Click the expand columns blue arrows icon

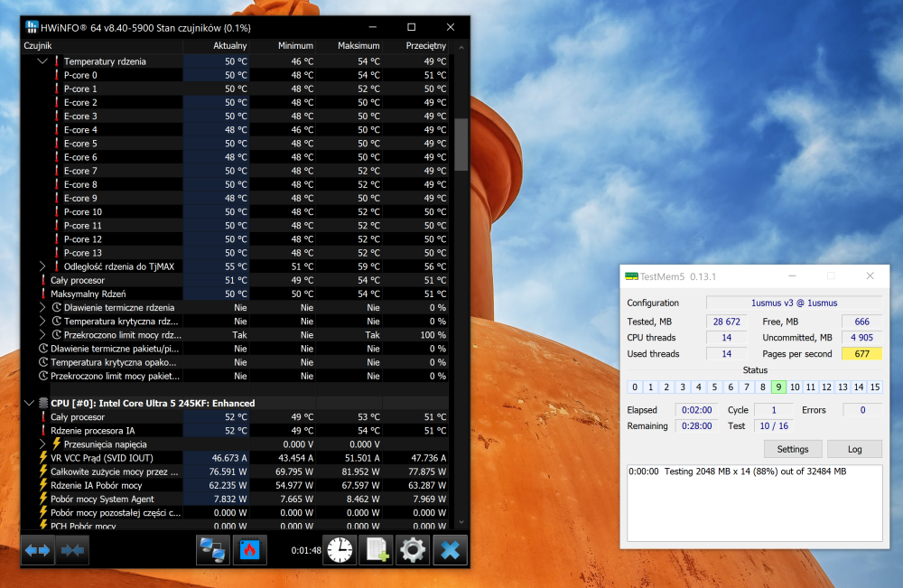coord(38,550)
